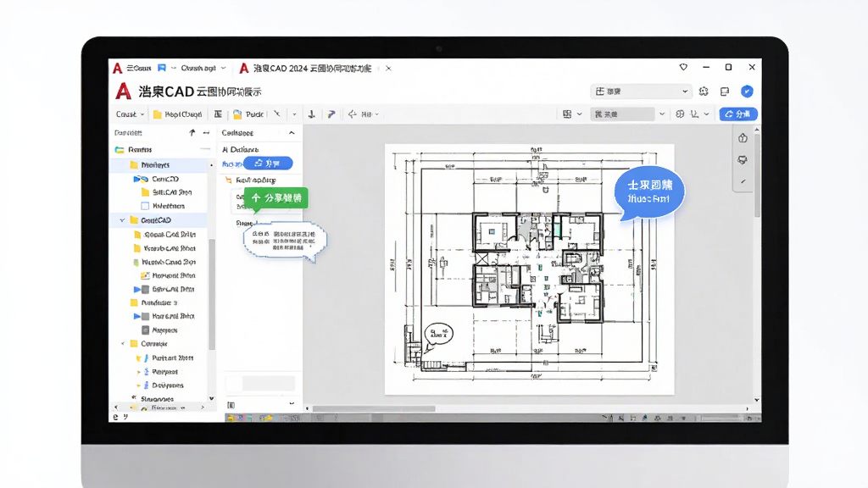
Task: Select the pencil icon on the right tool strip
Action: tap(743, 181)
